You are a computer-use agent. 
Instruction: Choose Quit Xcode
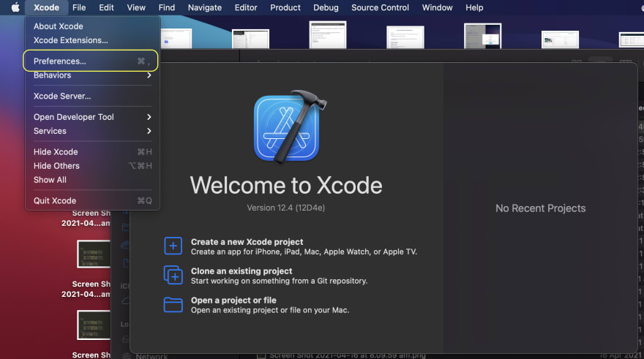(92, 200)
